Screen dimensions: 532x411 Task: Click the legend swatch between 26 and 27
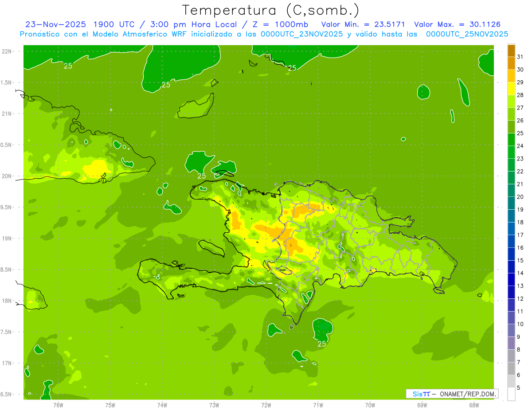click(511, 114)
